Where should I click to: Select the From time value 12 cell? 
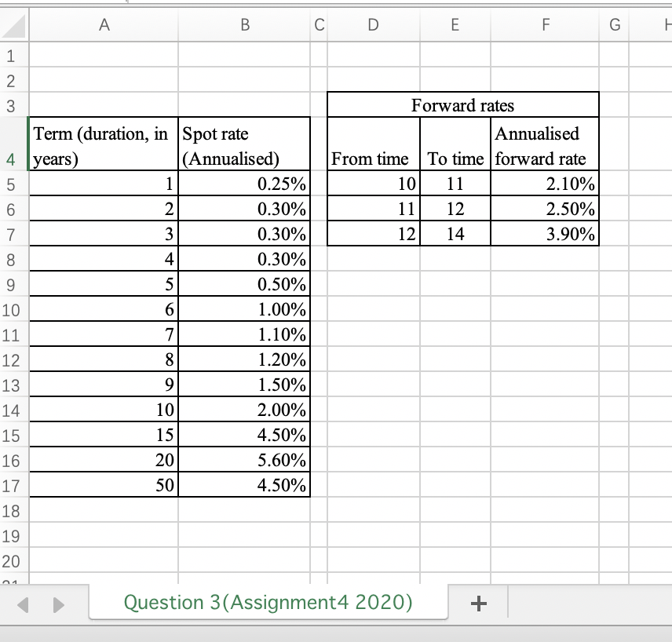[372, 233]
